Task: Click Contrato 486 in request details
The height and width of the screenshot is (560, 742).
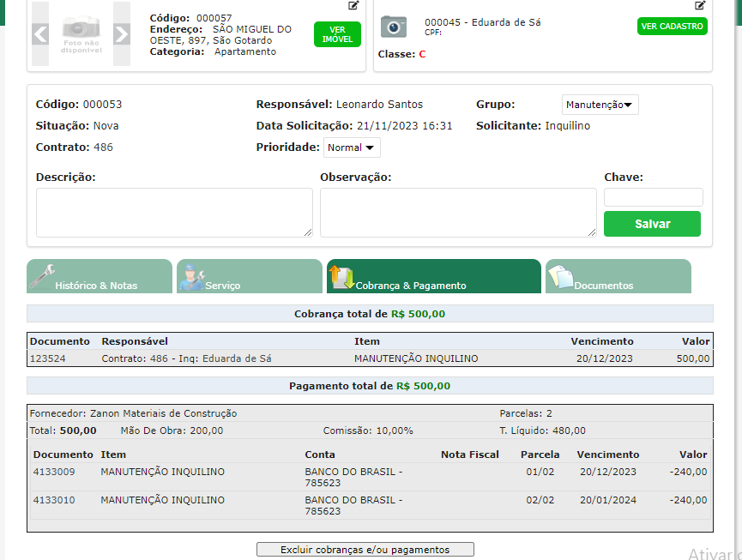Action: coord(75,148)
